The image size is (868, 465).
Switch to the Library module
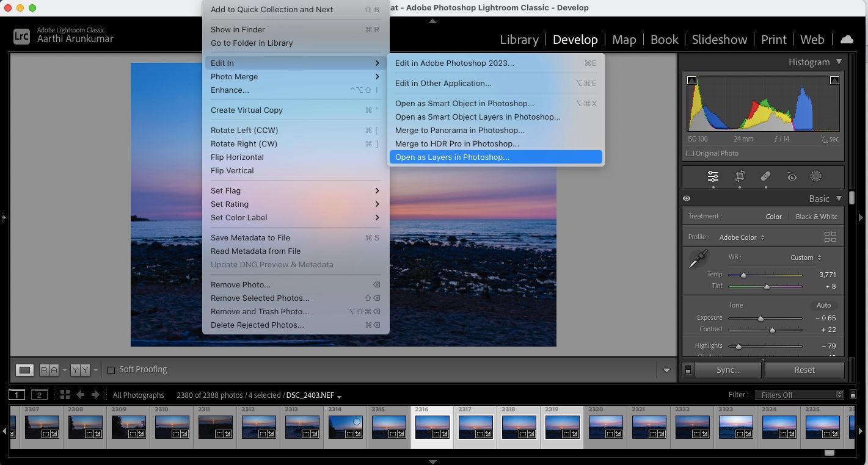coord(519,40)
